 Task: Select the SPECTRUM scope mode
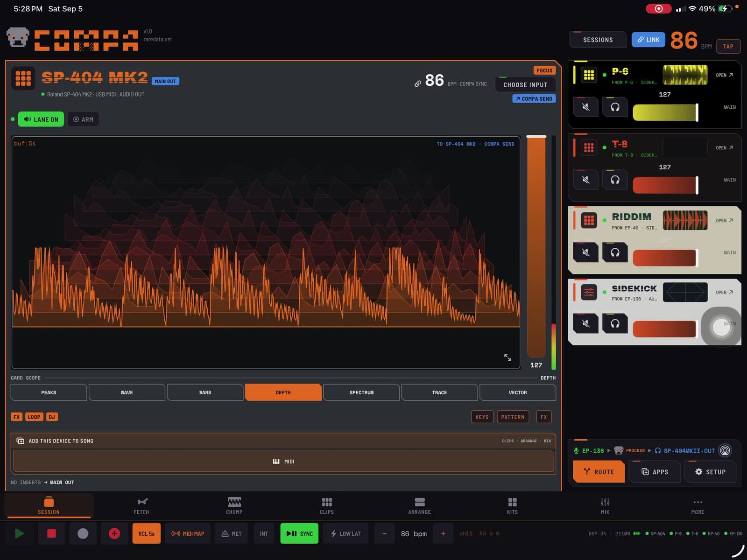361,392
